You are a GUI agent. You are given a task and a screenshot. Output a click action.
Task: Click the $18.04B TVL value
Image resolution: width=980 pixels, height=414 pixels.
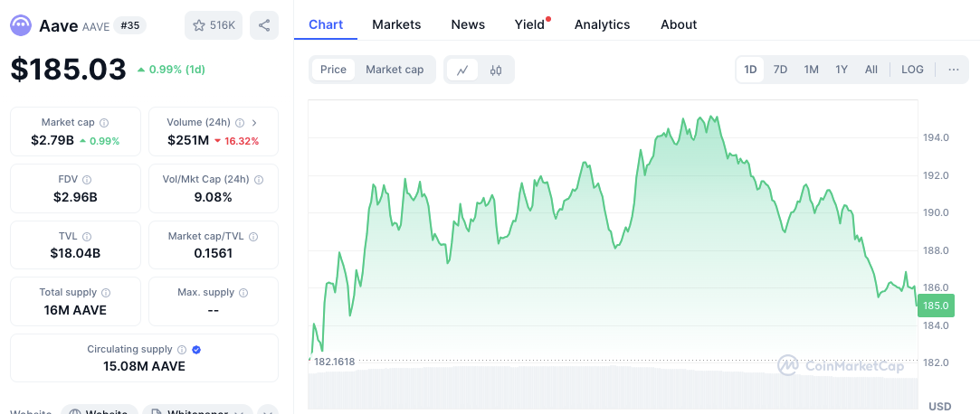(x=76, y=253)
